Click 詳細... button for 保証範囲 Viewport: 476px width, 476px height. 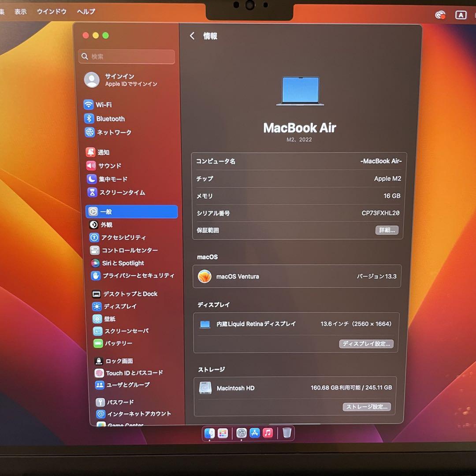coord(387,230)
